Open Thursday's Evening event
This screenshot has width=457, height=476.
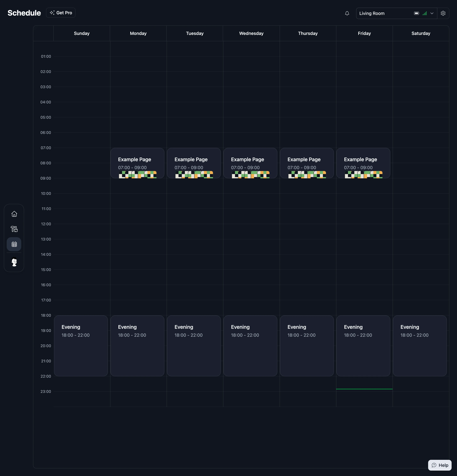click(x=307, y=346)
